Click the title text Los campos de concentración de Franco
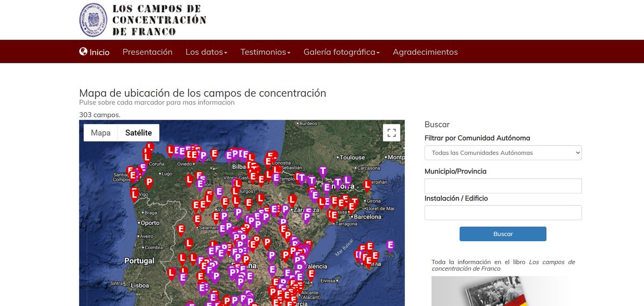Screen dimensions: 644x306 (x=159, y=20)
